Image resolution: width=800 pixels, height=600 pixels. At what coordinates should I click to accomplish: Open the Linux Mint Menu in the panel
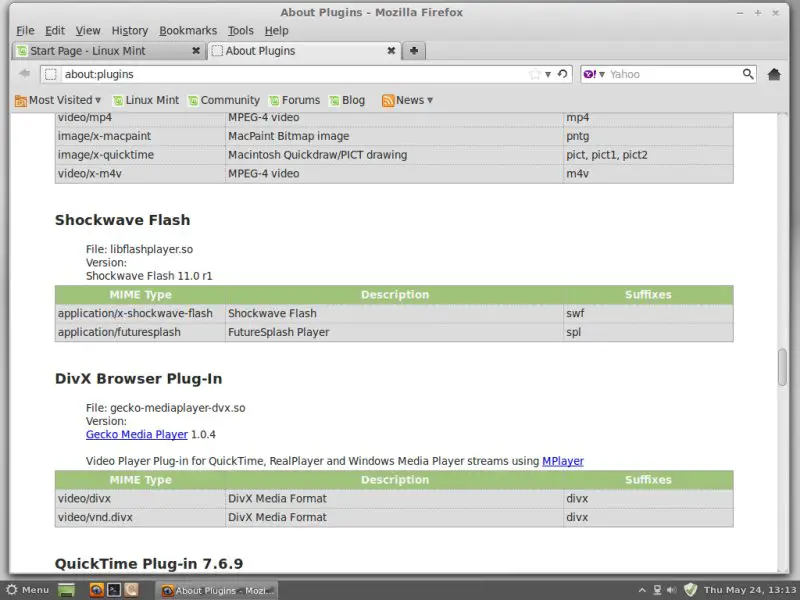(28, 590)
